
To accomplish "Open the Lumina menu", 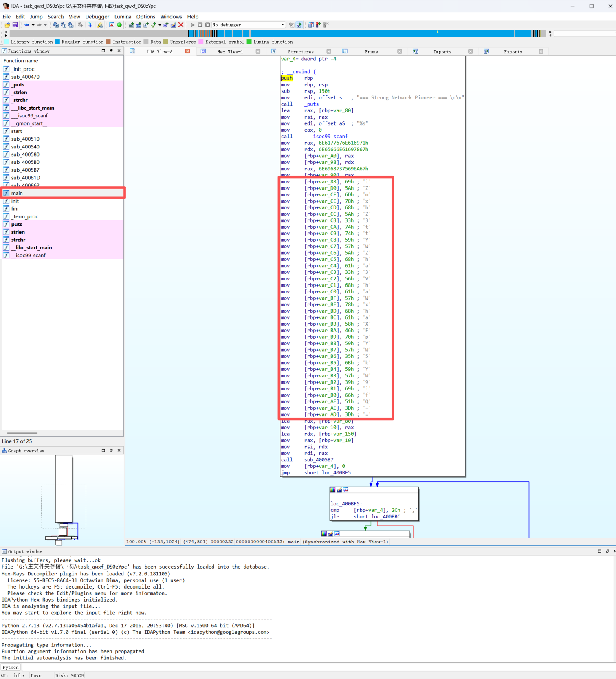I will tap(123, 17).
